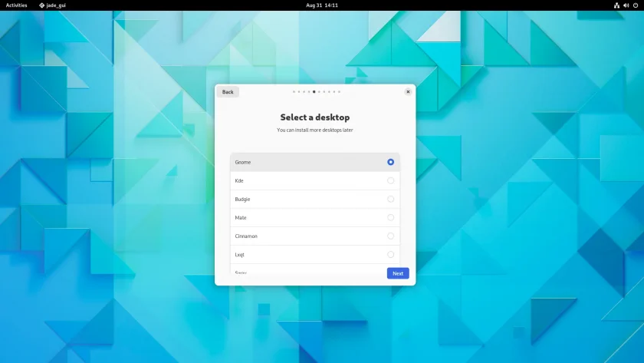Click the partially visible Sway list row
This screenshot has height=363, width=644.
pyautogui.click(x=314, y=269)
